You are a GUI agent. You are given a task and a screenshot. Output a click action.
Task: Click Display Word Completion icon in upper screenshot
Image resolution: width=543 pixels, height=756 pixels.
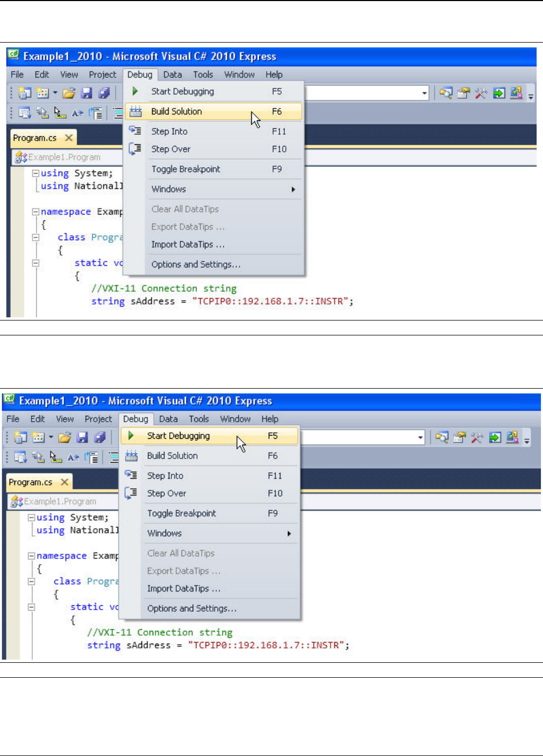[x=78, y=113]
